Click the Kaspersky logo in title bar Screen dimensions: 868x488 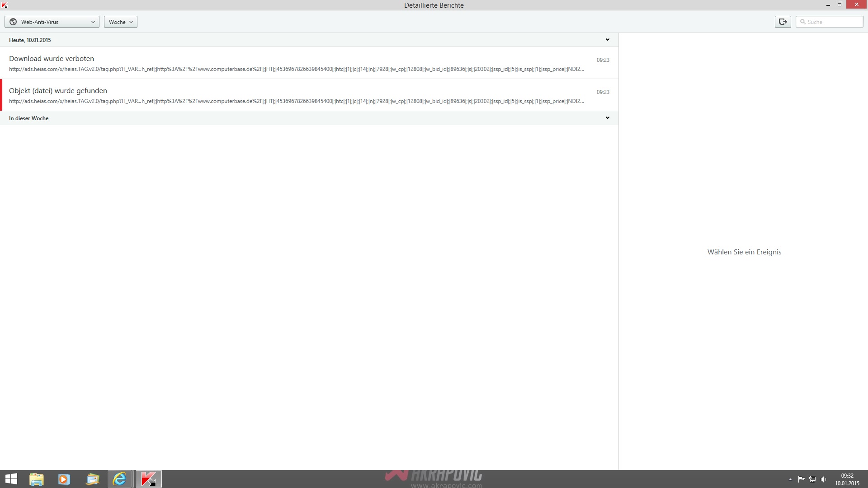(x=5, y=5)
